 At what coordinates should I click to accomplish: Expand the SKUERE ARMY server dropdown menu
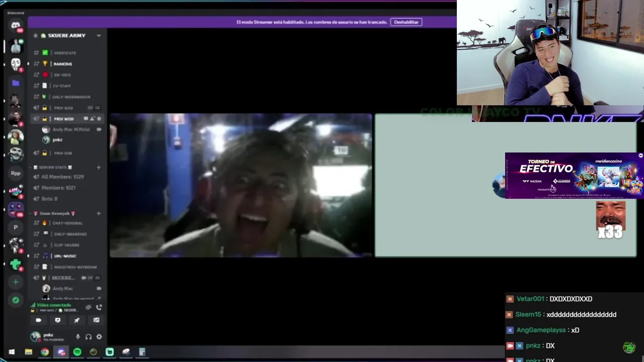(x=99, y=36)
